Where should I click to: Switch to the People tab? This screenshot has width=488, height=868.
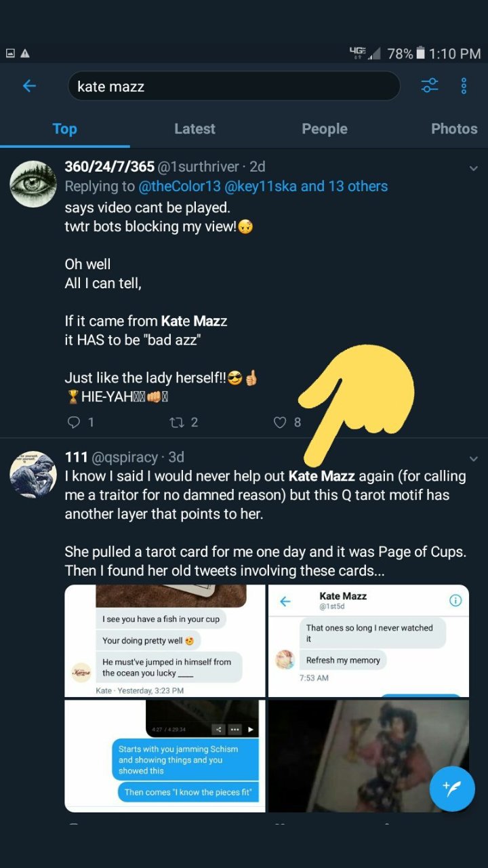[x=324, y=129]
